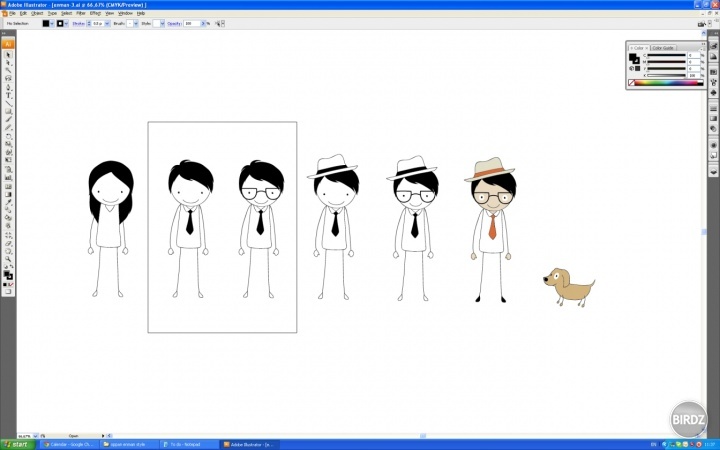The height and width of the screenshot is (450, 720).
Task: Select the Gradient tool in toolbox
Action: (x=8, y=194)
